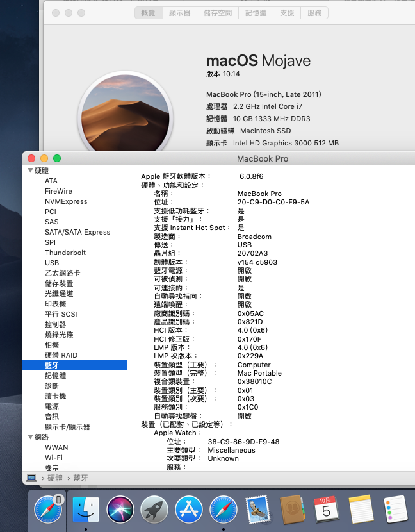
Task: Switch to the 服務 tab
Action: point(314,13)
